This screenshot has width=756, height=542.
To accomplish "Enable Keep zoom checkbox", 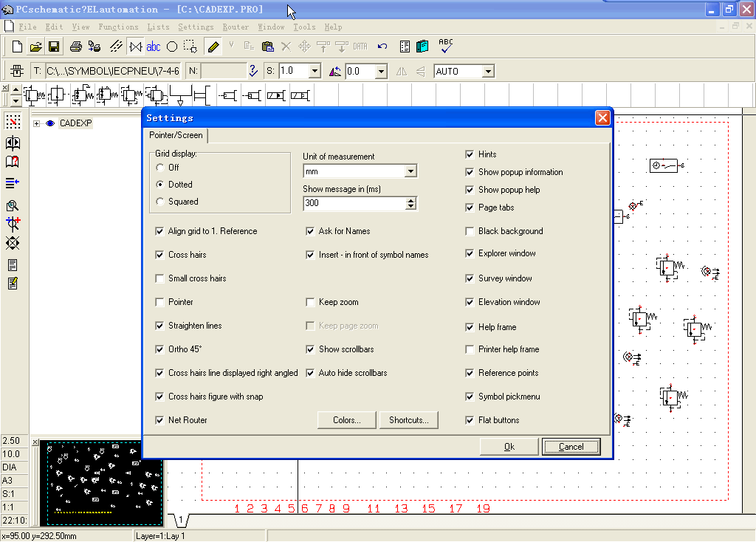I will (x=310, y=302).
